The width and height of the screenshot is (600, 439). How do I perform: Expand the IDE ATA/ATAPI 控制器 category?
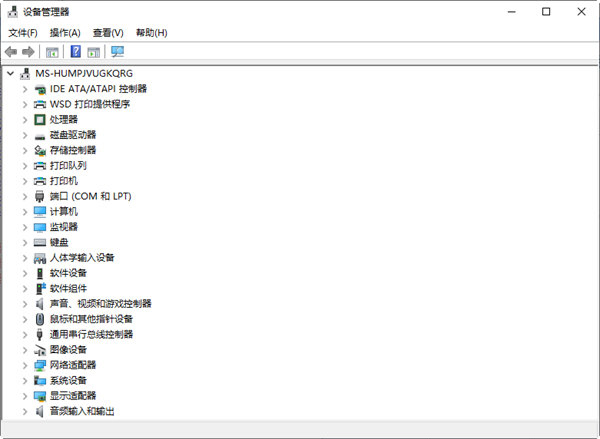tap(25, 89)
